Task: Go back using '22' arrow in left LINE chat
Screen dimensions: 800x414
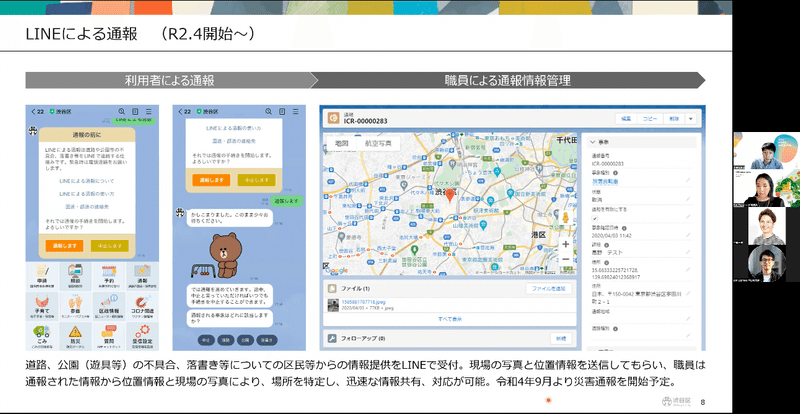Action: point(38,111)
